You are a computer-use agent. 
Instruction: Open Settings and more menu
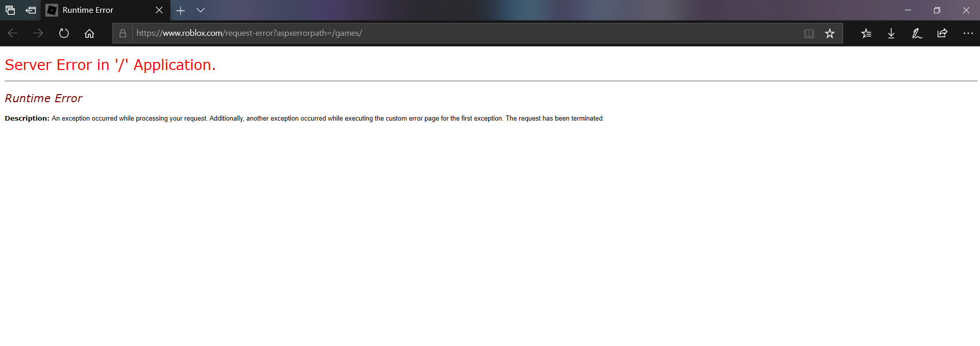(968, 33)
